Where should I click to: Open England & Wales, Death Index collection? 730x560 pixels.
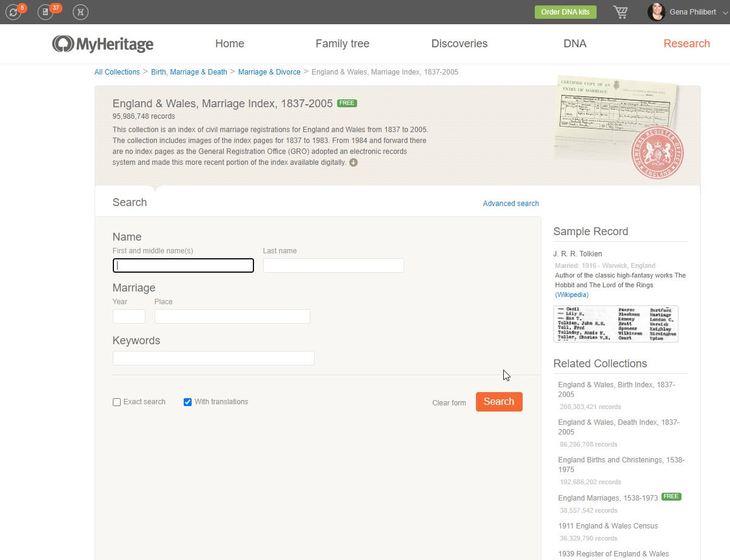pos(619,427)
